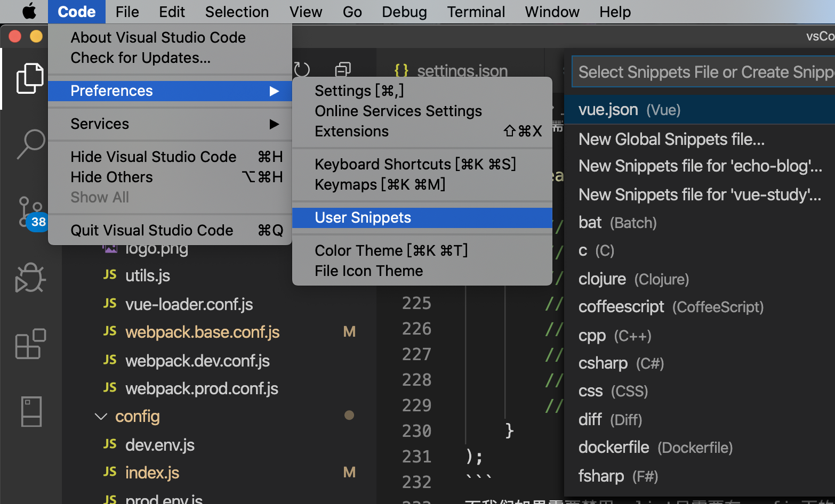Open webpack.dev.conf.js in explorer
Screen dimensions: 835x504
pyautogui.click(x=197, y=361)
